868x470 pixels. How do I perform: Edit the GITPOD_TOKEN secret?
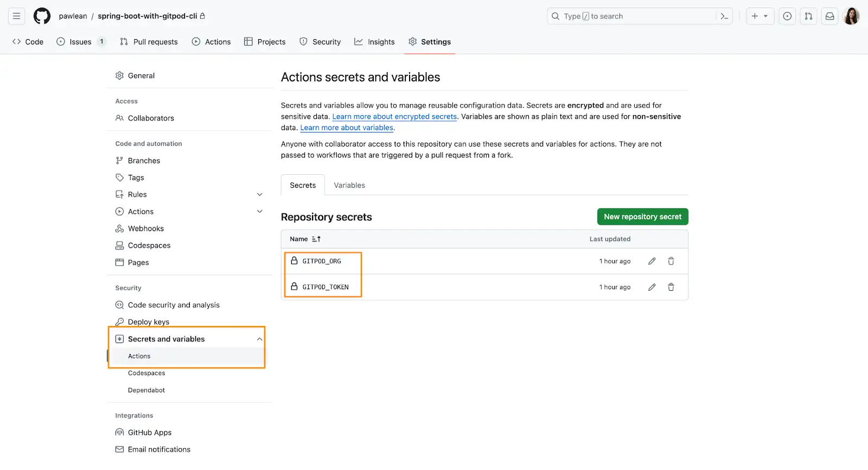[652, 287]
